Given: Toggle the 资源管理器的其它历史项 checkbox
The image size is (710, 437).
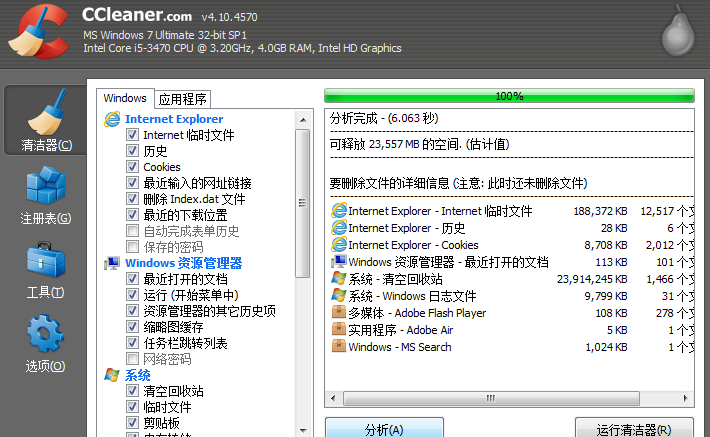Looking at the screenshot, I should click(132, 311).
